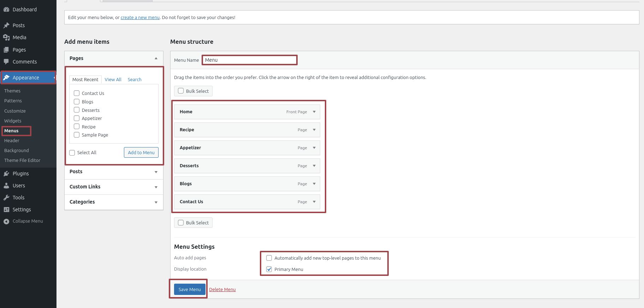Expand the Desserts menu item options
This screenshot has width=644, height=308.
click(314, 166)
